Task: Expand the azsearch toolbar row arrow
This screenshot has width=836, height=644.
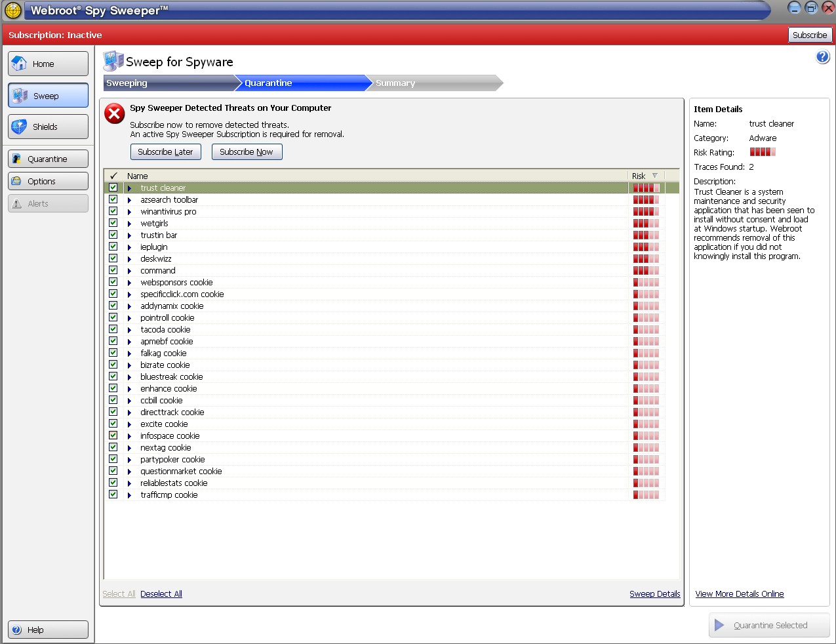Action: (129, 200)
